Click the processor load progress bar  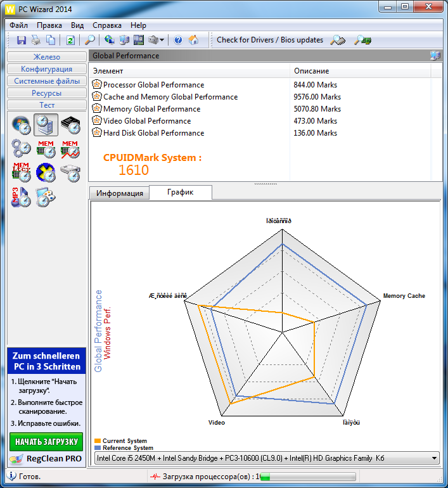(308, 477)
